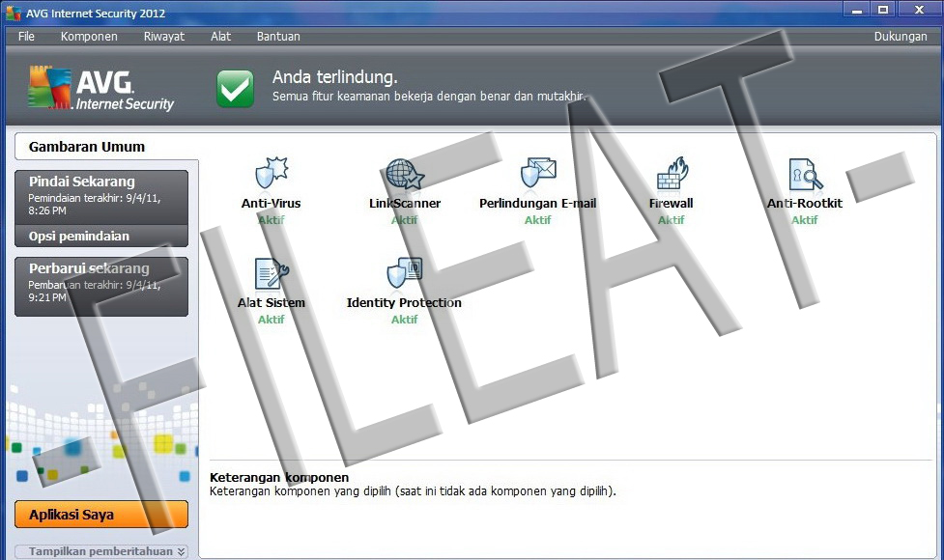Open the Anti-Rootkit magnifier icon
Screen dimensions: 944x560
point(805,174)
